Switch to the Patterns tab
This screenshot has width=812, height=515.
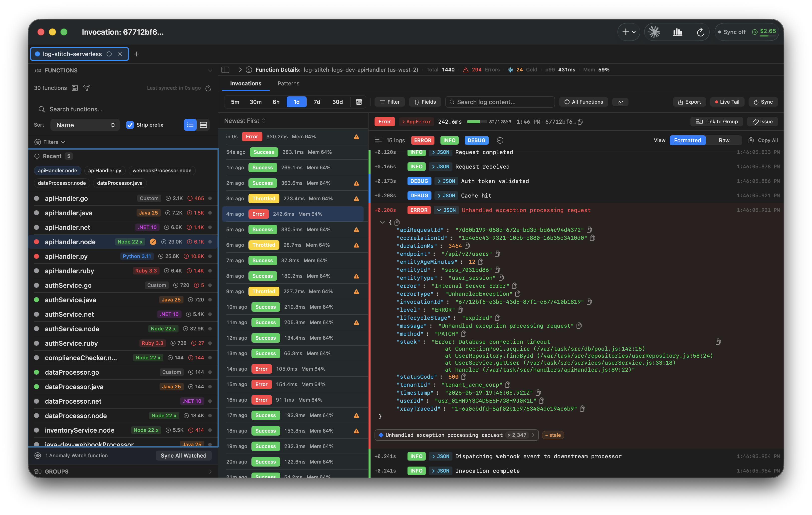click(288, 83)
